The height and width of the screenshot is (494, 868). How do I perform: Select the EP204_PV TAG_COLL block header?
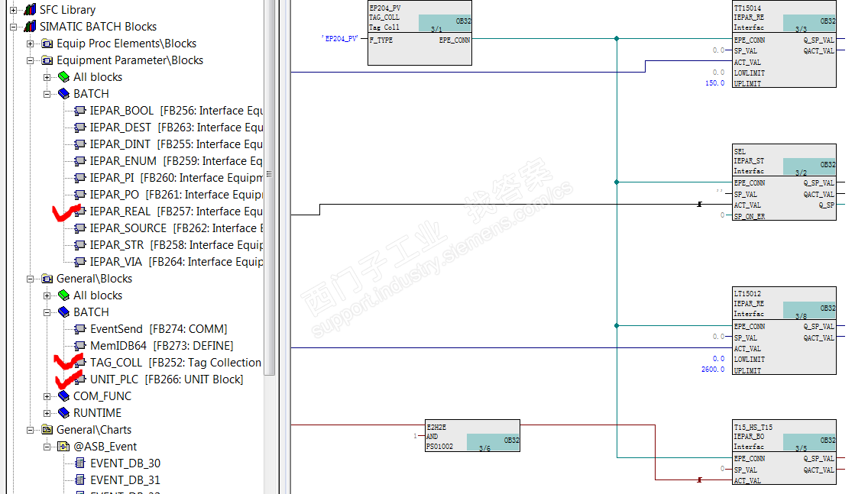click(x=419, y=17)
